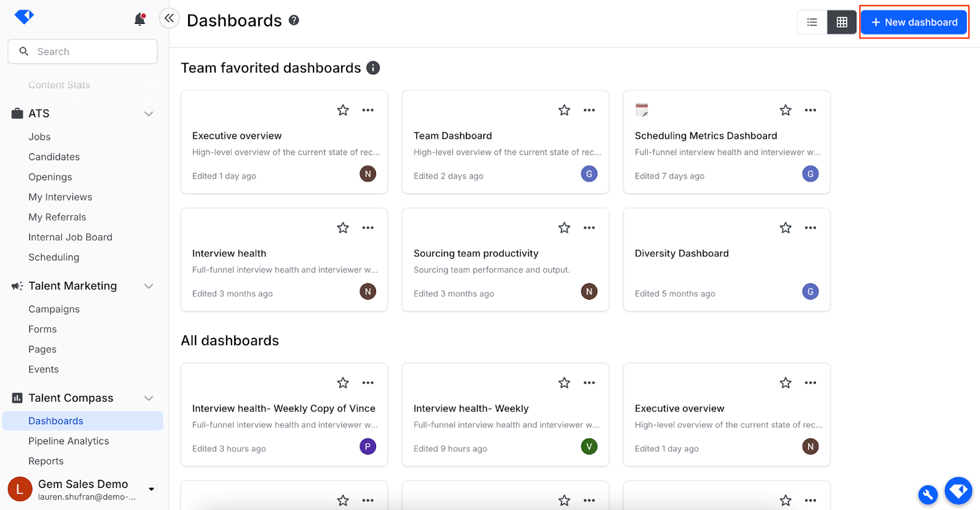Open the Team Dashboard card title

pos(453,136)
